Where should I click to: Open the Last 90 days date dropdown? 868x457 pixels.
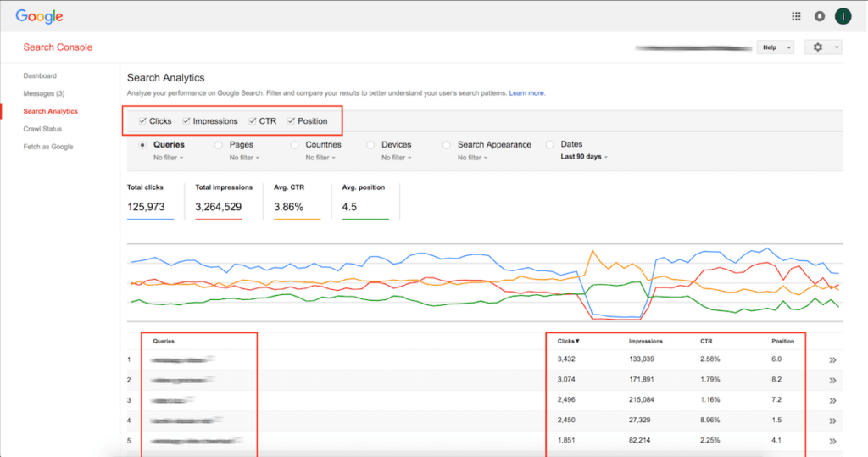[584, 157]
